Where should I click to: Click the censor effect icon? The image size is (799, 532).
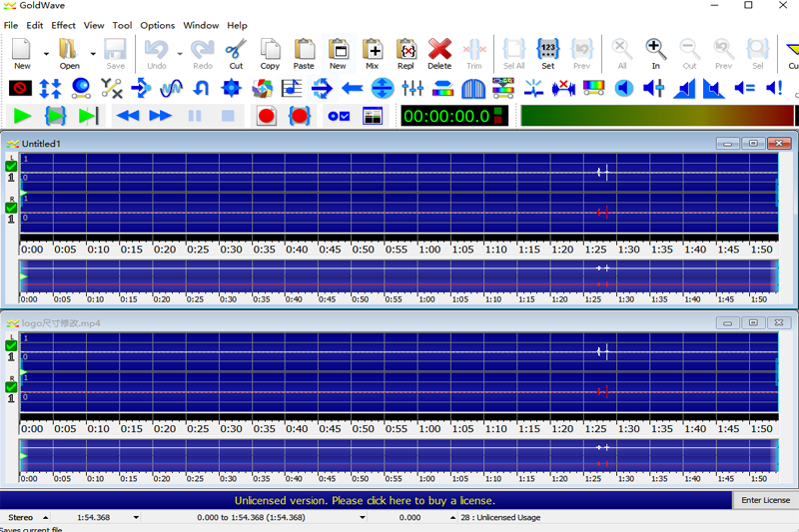[x=20, y=88]
